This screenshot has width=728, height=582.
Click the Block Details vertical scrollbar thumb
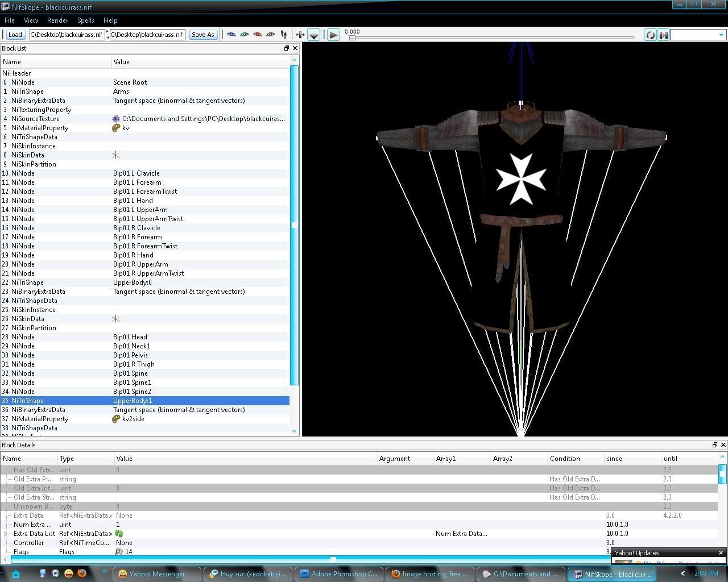click(722, 474)
